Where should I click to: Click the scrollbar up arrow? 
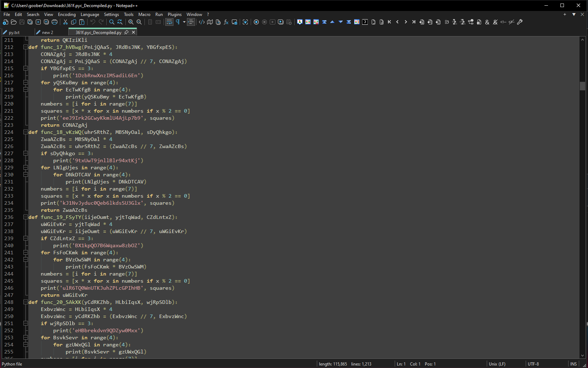tap(582, 40)
